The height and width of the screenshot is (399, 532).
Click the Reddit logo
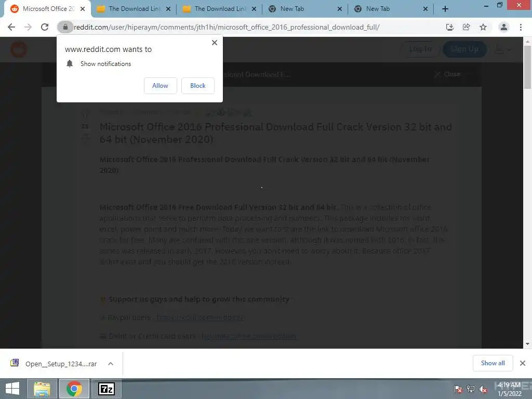[19, 49]
